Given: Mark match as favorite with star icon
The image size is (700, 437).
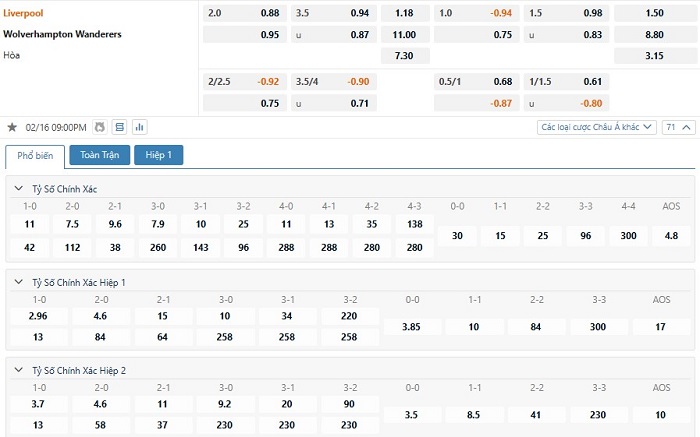Looking at the screenshot, I should 12,128.
